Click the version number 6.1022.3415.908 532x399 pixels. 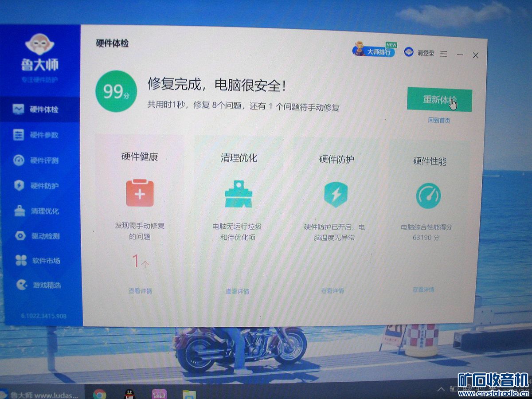(x=43, y=316)
